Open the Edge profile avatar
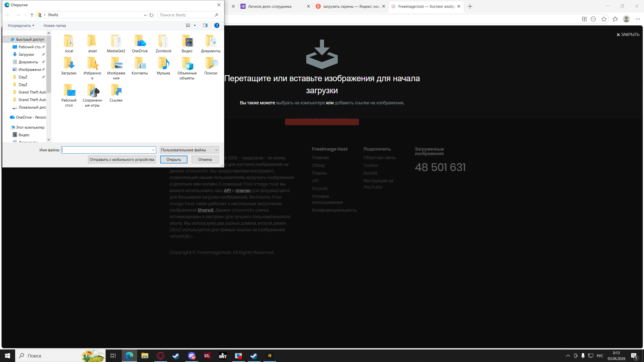This screenshot has height=362, width=644. [x=626, y=19]
